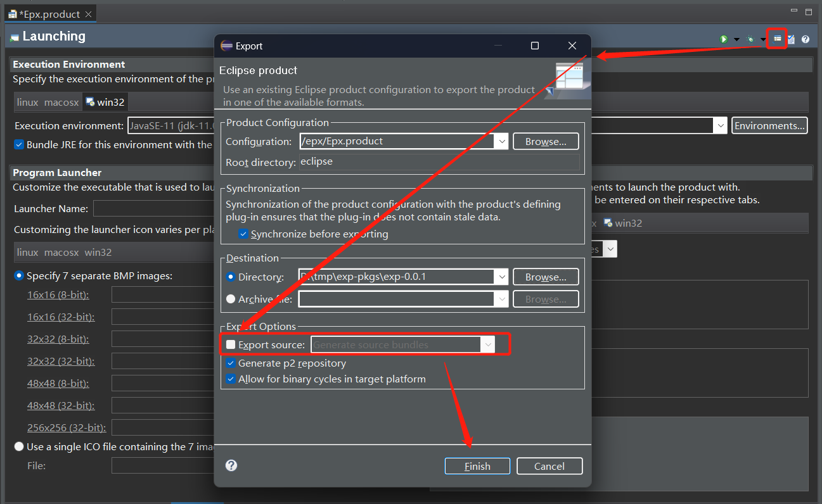
Task: Choose Specify 7 separate BMP images option
Action: pyautogui.click(x=19, y=275)
